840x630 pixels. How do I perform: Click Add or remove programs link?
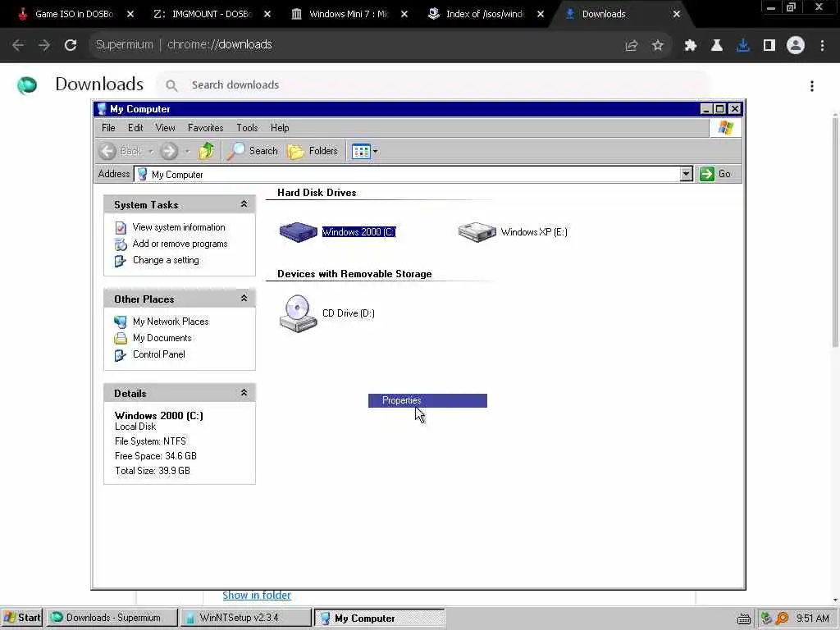click(180, 244)
